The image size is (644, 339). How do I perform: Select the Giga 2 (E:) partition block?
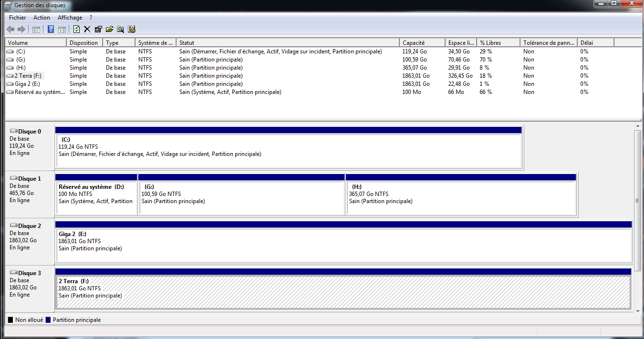(x=343, y=242)
